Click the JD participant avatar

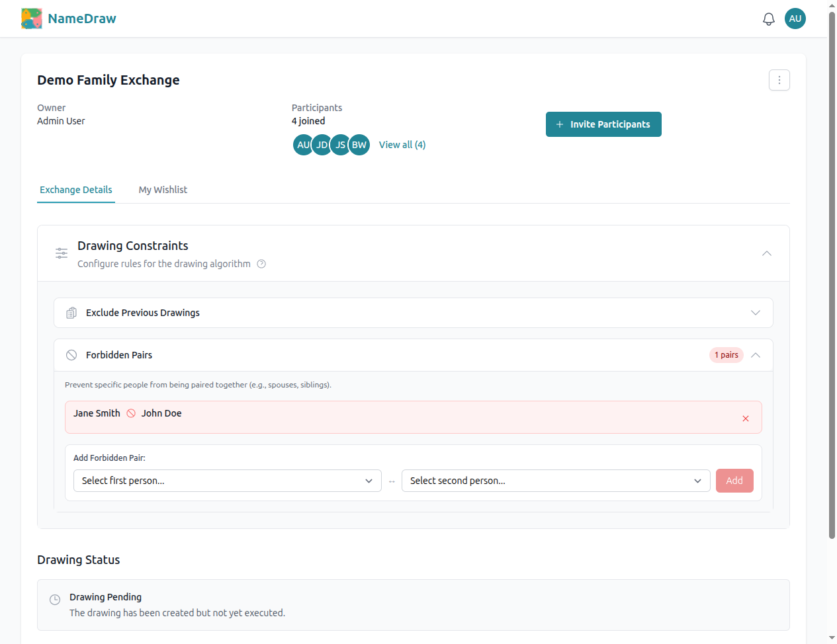coord(322,145)
